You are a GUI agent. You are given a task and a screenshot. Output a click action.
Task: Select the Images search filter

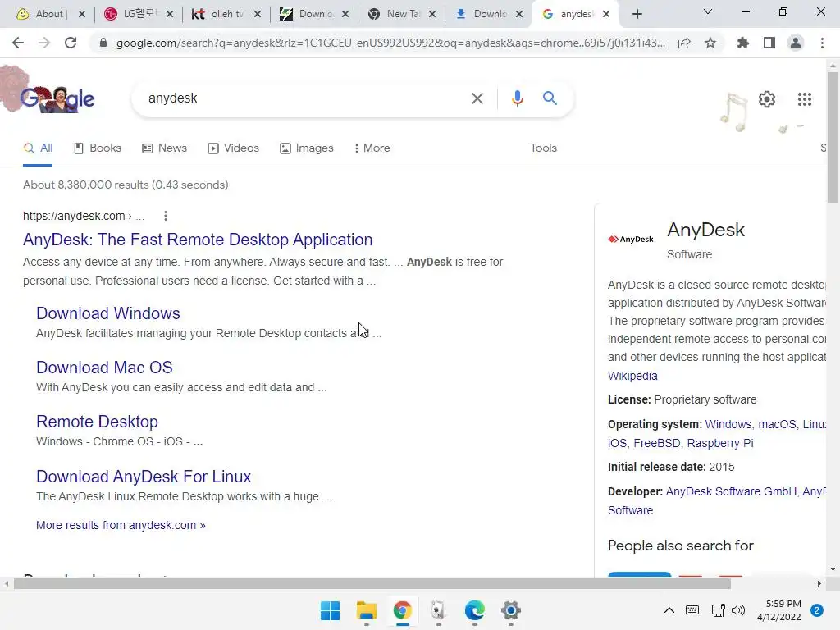(x=307, y=148)
